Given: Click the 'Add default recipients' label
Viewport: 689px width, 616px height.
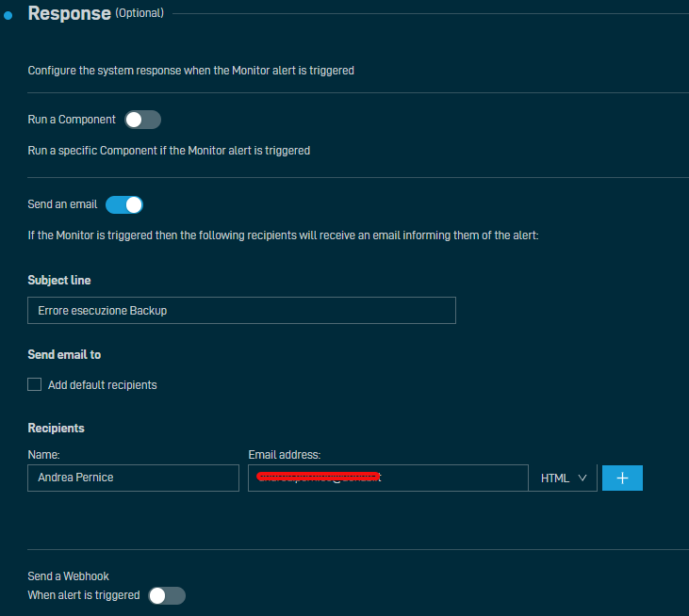Looking at the screenshot, I should tap(102, 384).
